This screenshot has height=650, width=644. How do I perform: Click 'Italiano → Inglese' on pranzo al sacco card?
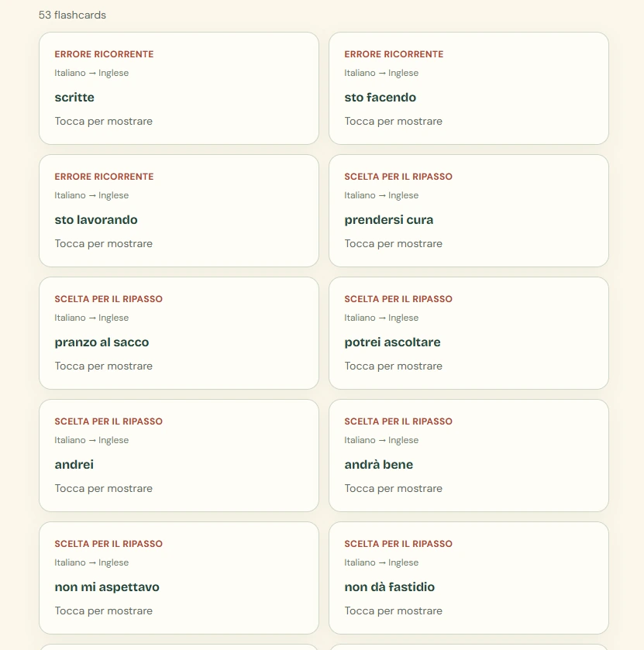91,318
